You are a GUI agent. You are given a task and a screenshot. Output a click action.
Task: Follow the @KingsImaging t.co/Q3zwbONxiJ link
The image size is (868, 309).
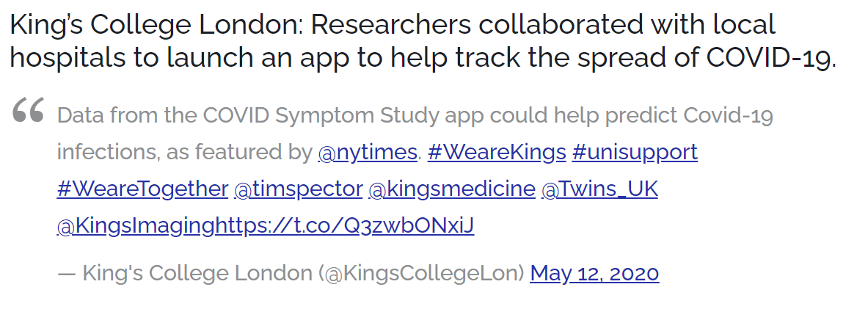point(266,226)
